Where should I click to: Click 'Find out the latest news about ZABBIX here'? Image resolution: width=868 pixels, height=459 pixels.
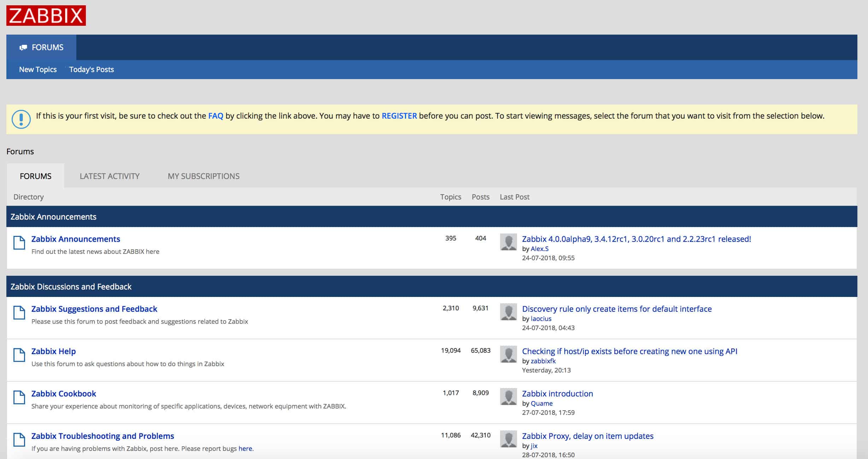95,252
